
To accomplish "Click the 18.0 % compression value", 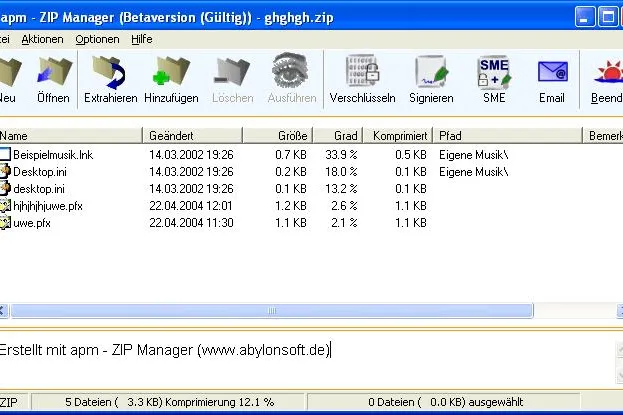I will (x=341, y=172).
